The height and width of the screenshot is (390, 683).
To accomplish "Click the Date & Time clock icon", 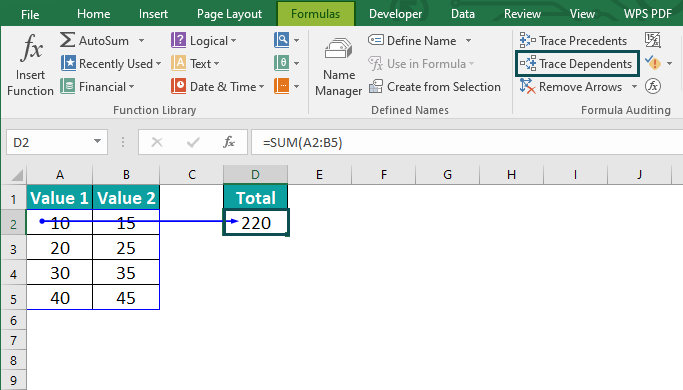I will [x=178, y=86].
